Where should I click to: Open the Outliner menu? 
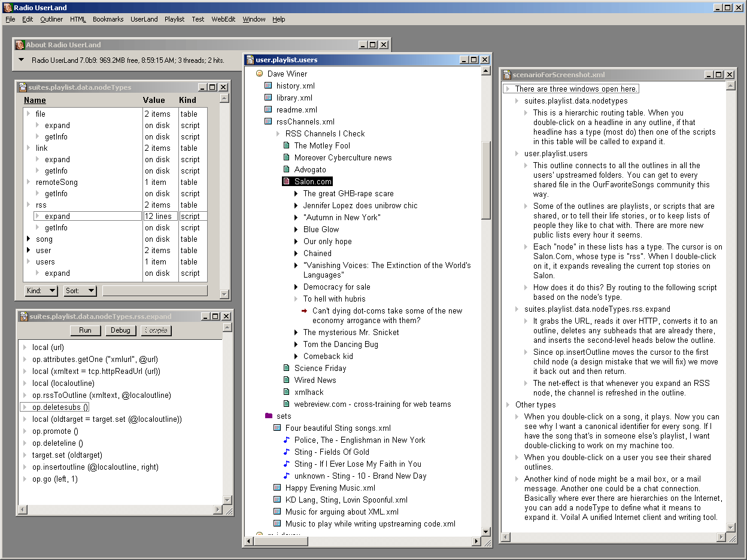tap(51, 19)
